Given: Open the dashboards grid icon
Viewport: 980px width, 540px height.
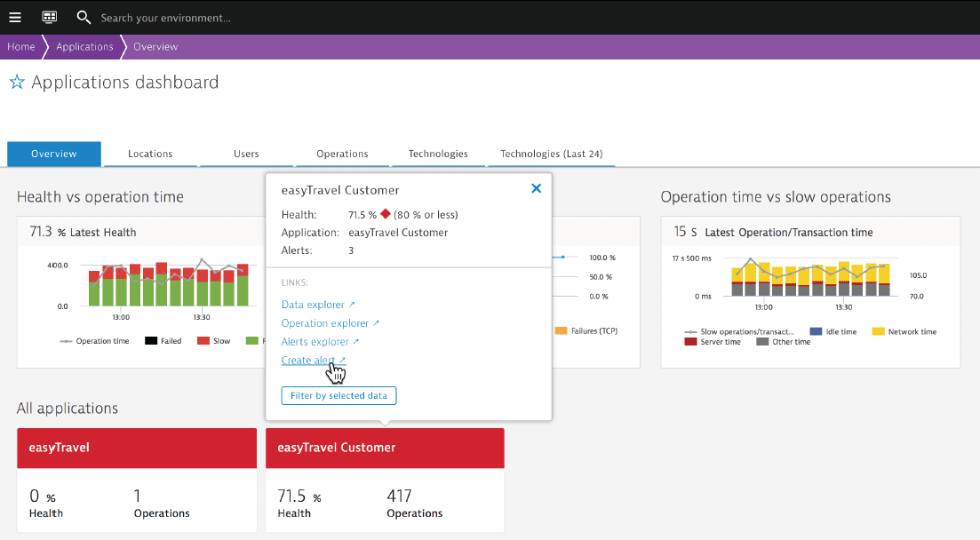Looking at the screenshot, I should 50,18.
